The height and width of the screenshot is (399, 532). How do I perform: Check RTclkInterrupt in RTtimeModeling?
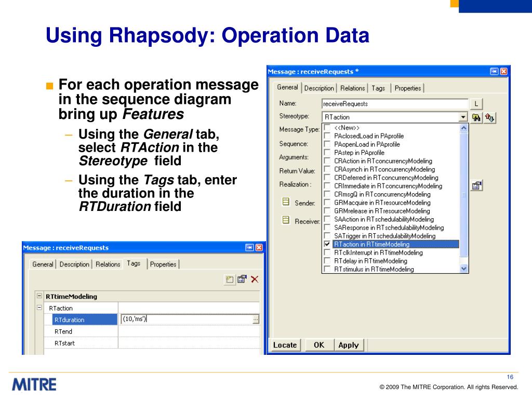pyautogui.click(x=327, y=252)
